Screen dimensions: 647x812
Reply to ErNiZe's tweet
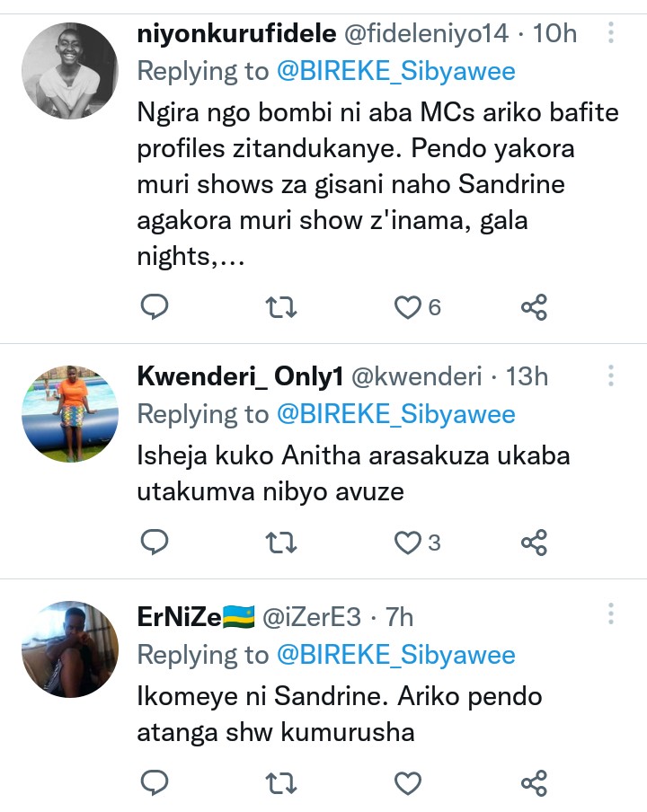tap(155, 783)
